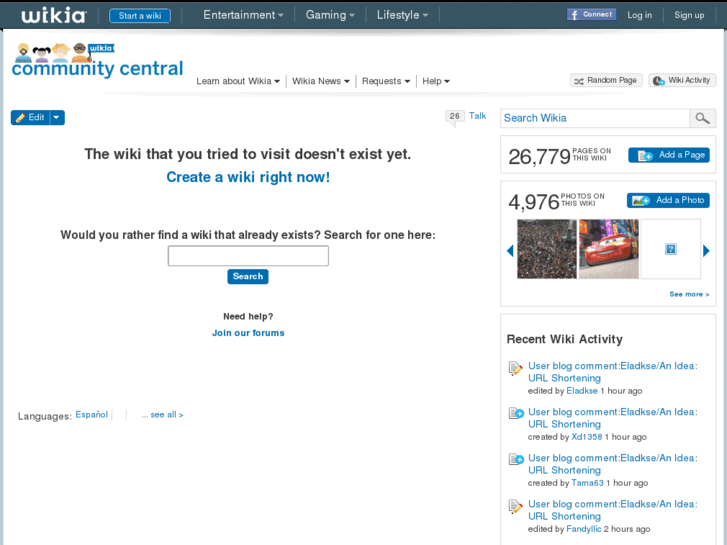Click the next photo arrow in the carousel
The image size is (727, 545).
706,251
